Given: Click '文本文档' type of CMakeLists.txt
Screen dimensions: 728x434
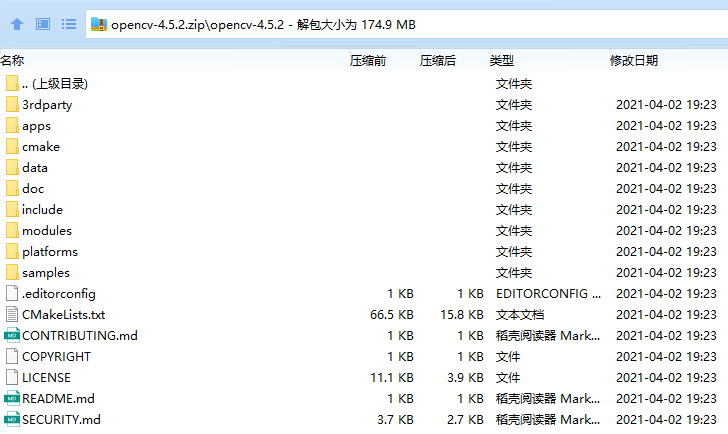Looking at the screenshot, I should pyautogui.click(x=520, y=315).
